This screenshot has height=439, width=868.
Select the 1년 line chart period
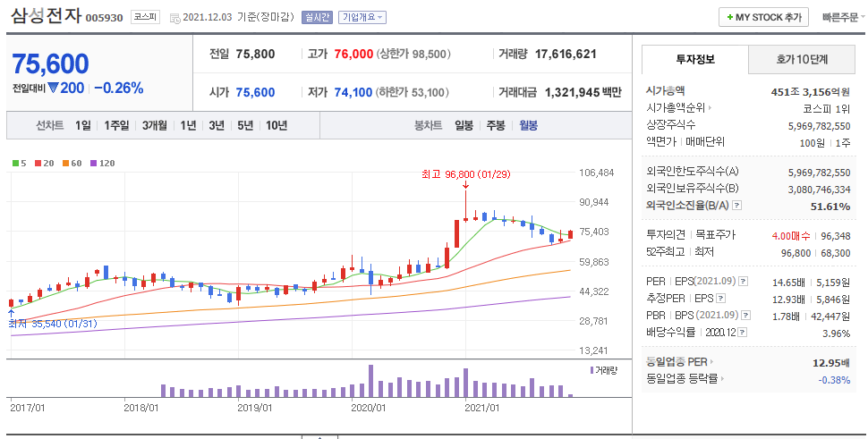click(x=188, y=125)
